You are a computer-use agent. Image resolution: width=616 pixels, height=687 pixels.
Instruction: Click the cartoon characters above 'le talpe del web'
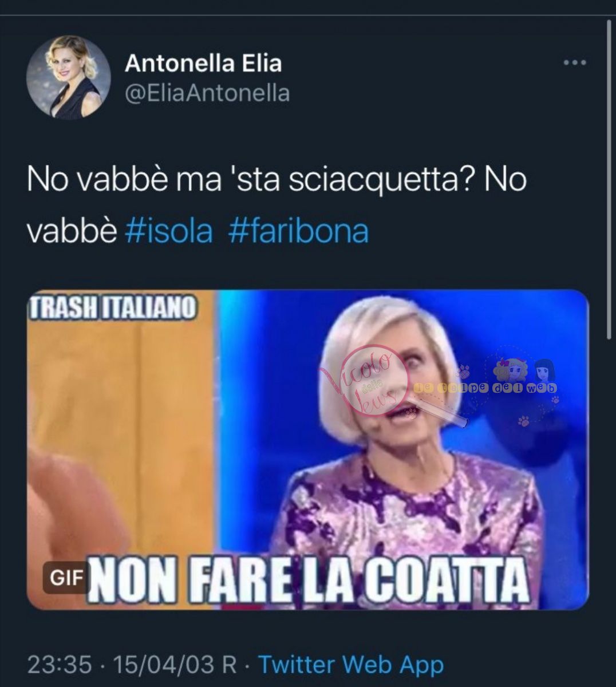[524, 369]
